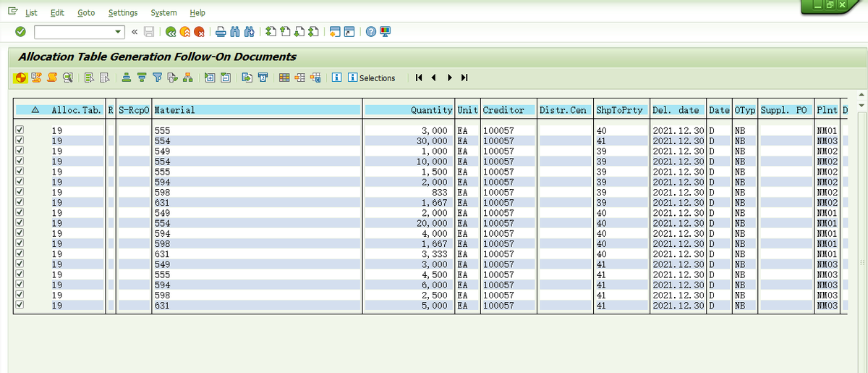Click the orange Exit icon
This screenshot has height=373, width=868.
(x=185, y=32)
